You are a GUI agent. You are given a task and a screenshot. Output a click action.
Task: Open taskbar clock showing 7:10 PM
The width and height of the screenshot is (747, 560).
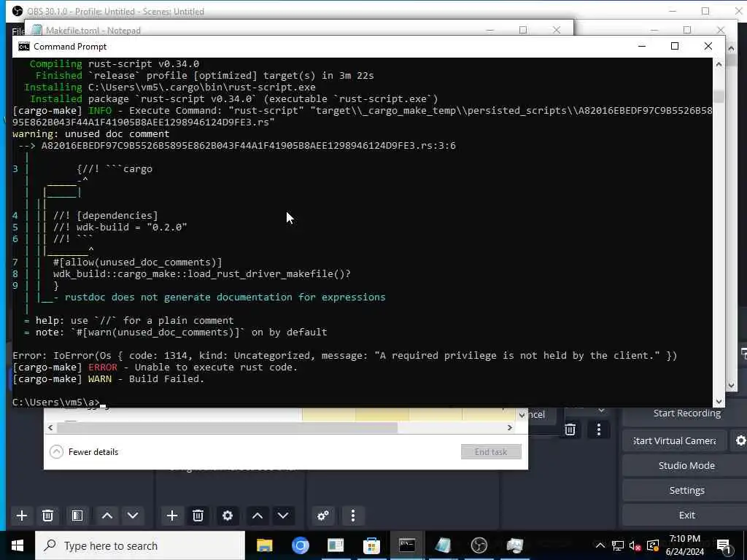pos(684,545)
